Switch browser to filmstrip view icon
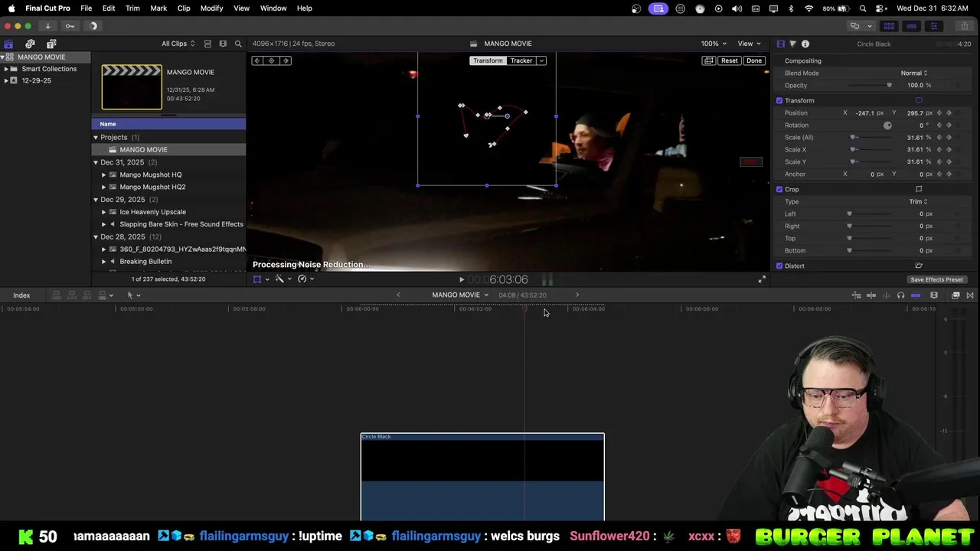Viewport: 980px width, 551px height. click(223, 44)
